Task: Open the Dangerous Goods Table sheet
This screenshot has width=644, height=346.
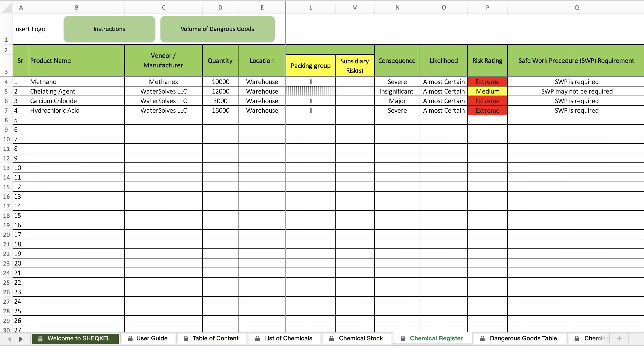Action: point(523,338)
